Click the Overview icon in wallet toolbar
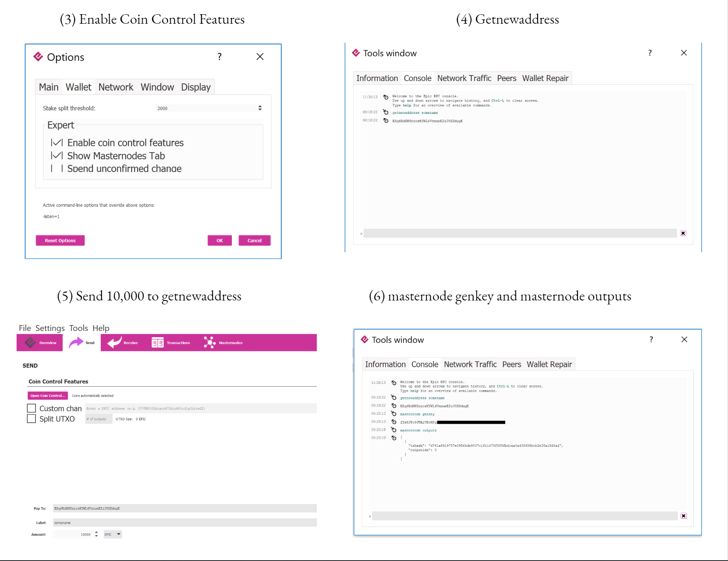The height and width of the screenshot is (561, 728). click(x=30, y=342)
